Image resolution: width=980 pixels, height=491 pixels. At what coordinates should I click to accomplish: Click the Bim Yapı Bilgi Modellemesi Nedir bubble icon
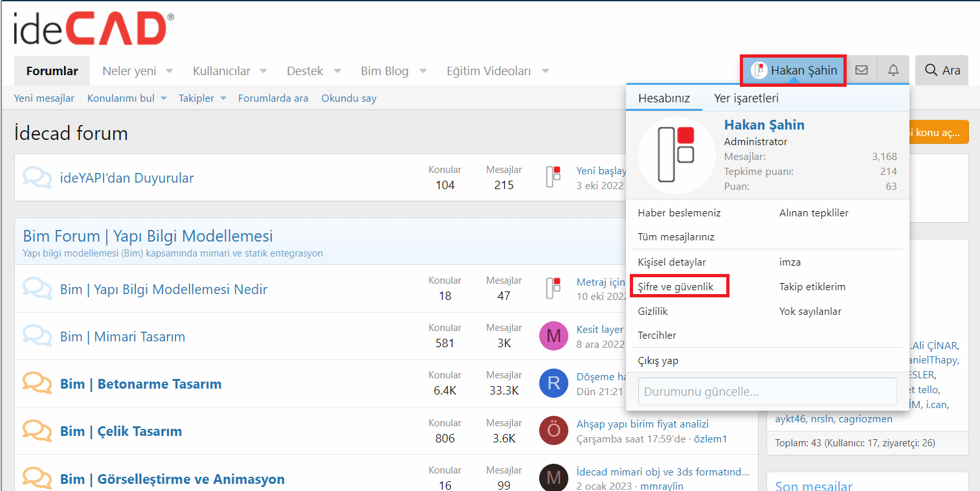coord(37,289)
